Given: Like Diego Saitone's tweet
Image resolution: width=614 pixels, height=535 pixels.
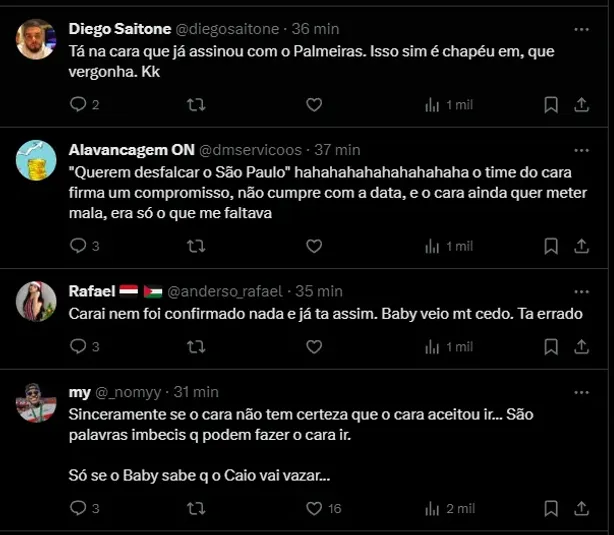Looking at the screenshot, I should 313,104.
